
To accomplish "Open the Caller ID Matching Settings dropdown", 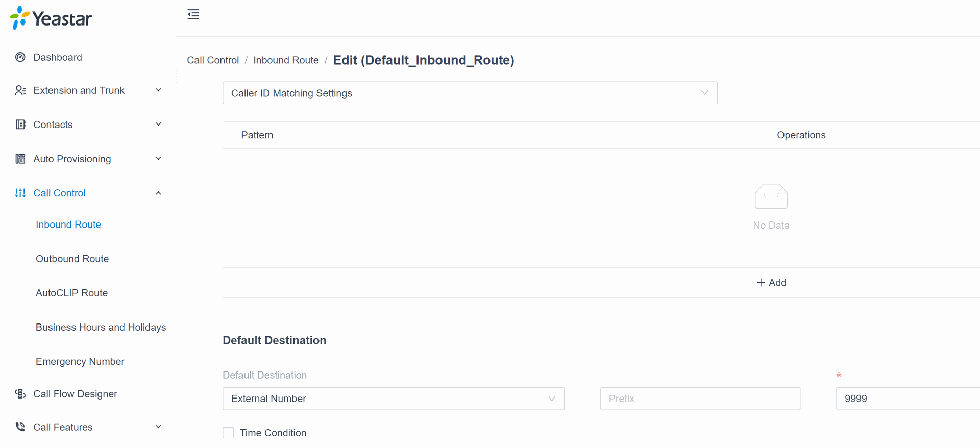I will [470, 93].
